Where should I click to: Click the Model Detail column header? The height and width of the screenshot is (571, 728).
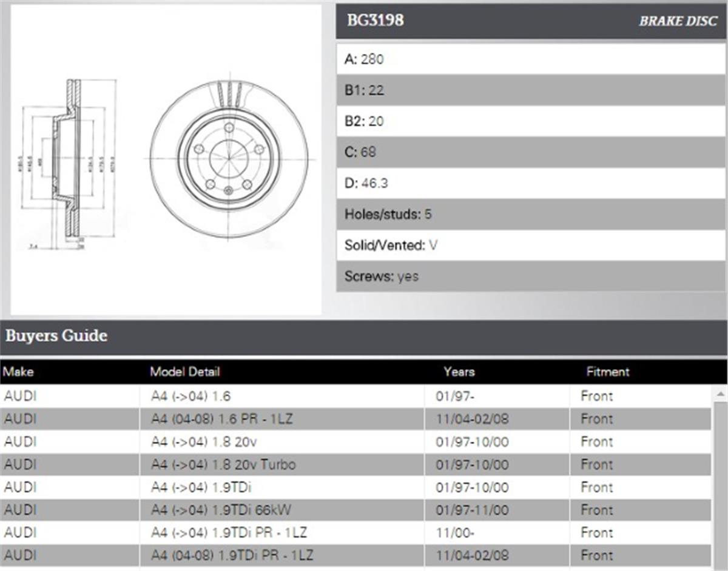point(185,372)
